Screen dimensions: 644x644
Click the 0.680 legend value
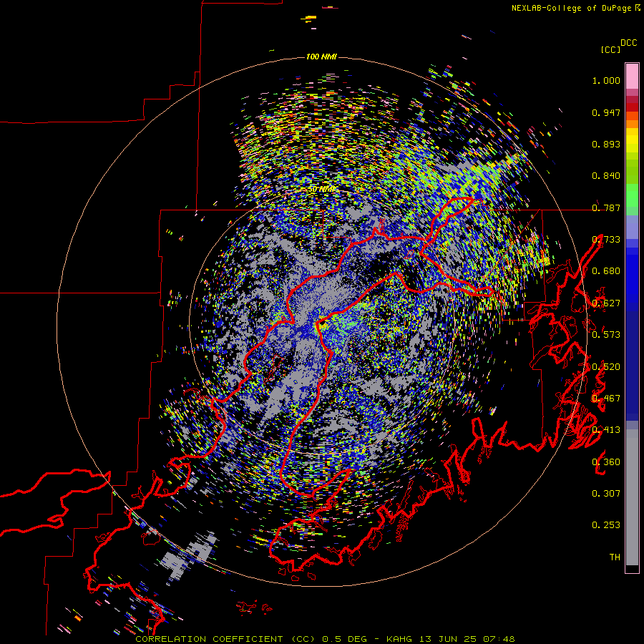point(606,271)
